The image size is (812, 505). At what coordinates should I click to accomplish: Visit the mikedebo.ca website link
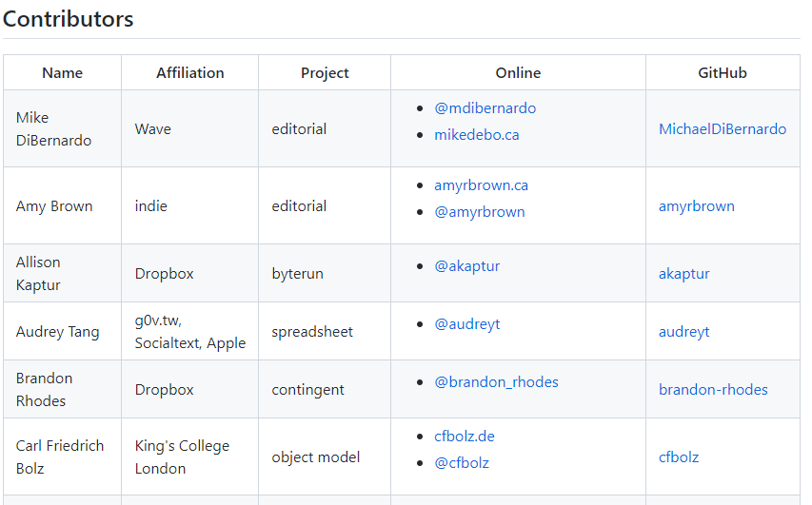(x=476, y=135)
